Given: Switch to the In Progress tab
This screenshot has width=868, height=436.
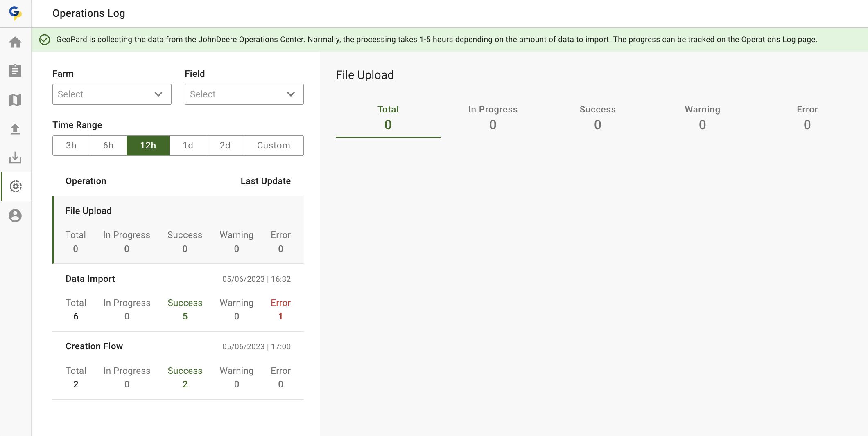Looking at the screenshot, I should [493, 117].
